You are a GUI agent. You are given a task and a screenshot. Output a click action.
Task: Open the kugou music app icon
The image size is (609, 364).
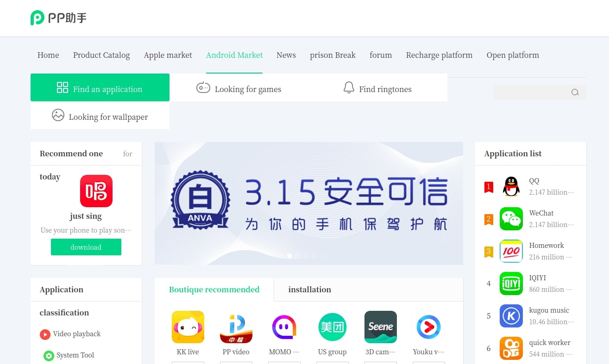tap(511, 316)
